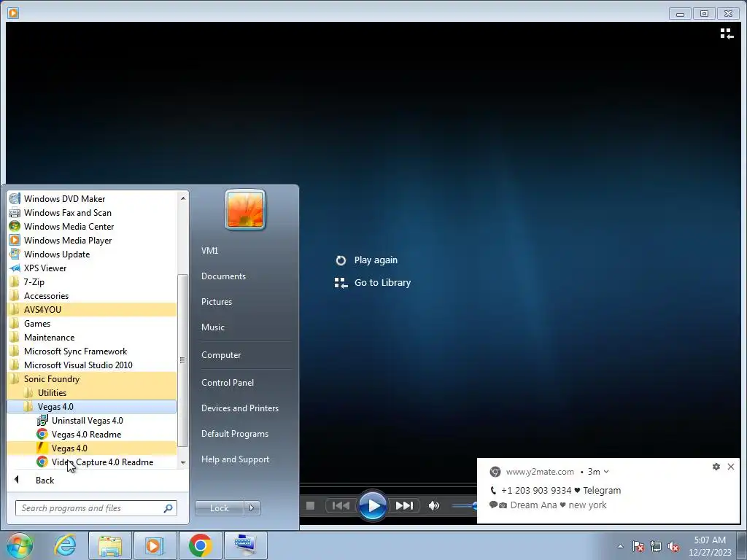The width and height of the screenshot is (747, 560).
Task: Click the program list scroll up arrow
Action: [183, 198]
